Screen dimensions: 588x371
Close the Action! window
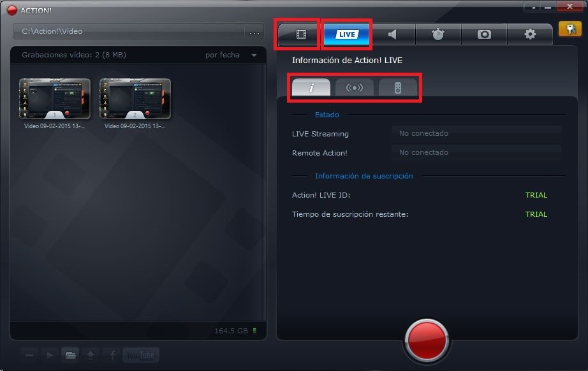tap(570, 6)
